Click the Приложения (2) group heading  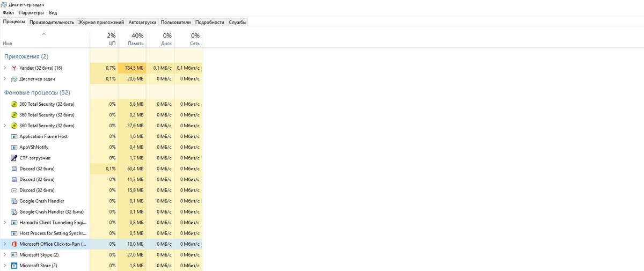tap(26, 56)
